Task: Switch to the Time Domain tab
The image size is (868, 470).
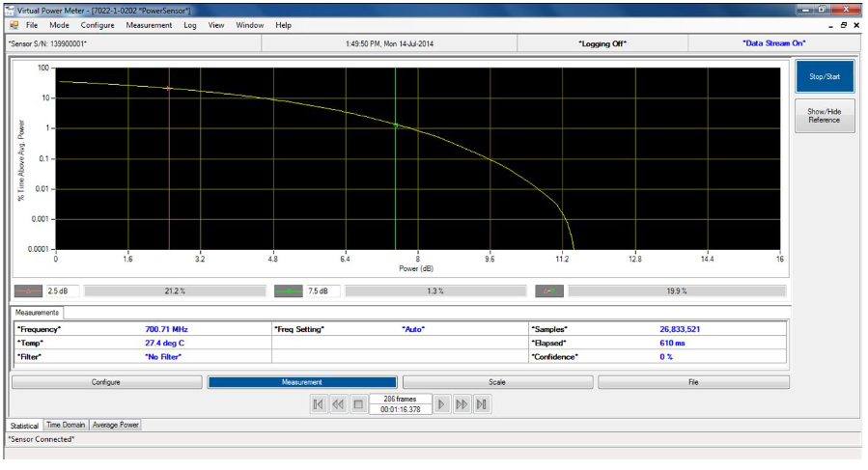Action: click(x=66, y=425)
